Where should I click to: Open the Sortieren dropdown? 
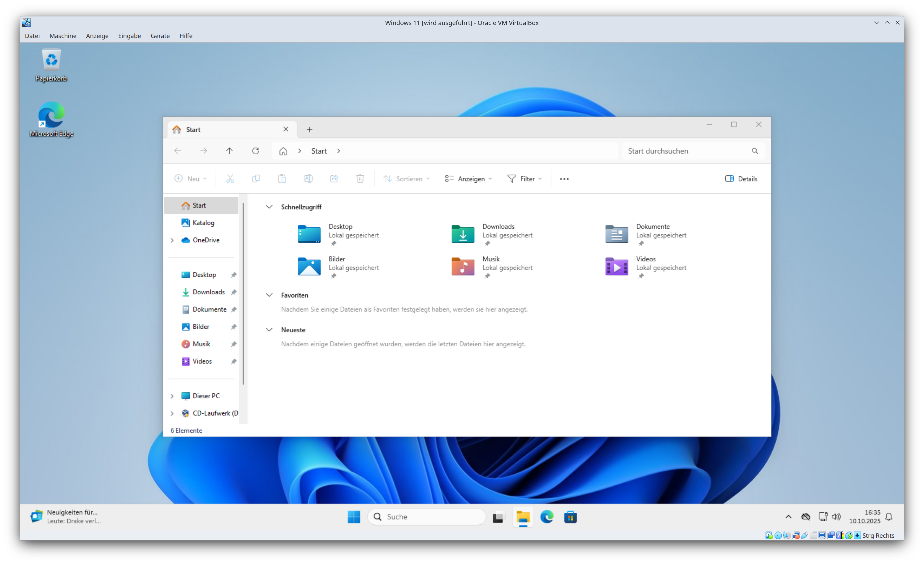[x=407, y=179]
